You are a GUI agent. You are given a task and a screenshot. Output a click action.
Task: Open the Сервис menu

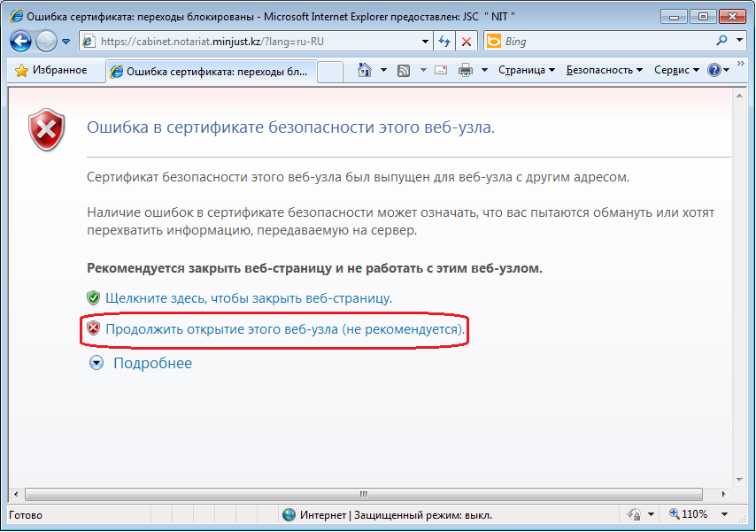[x=675, y=71]
